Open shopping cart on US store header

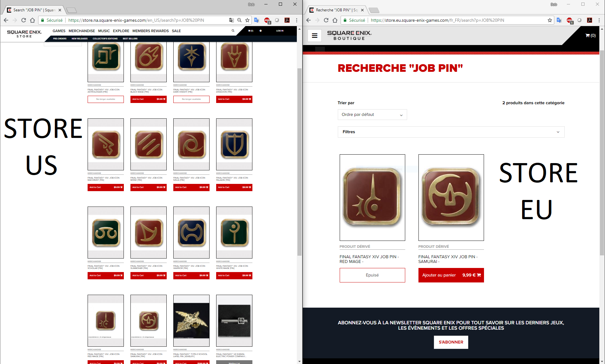point(251,31)
